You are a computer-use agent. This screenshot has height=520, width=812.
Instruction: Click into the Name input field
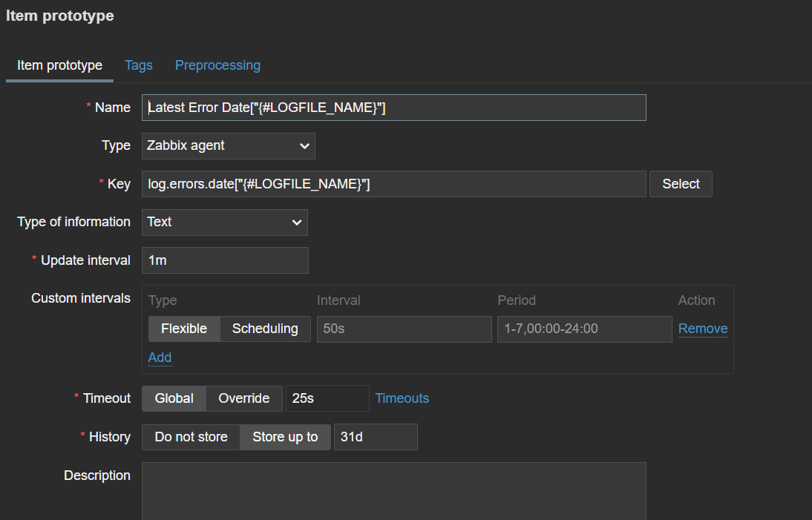(x=393, y=108)
